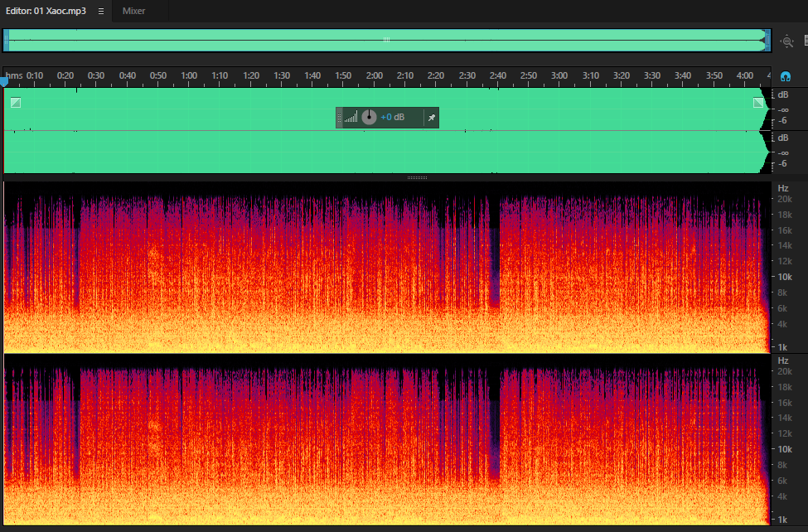The image size is (808, 532).
Task: Click the 2:30 mark on time ruler
Action: (467, 75)
